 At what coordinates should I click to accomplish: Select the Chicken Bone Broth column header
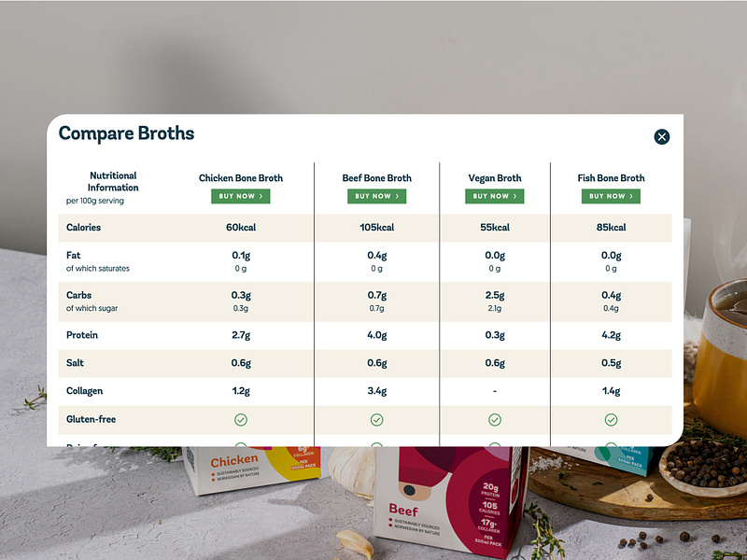[x=241, y=177]
